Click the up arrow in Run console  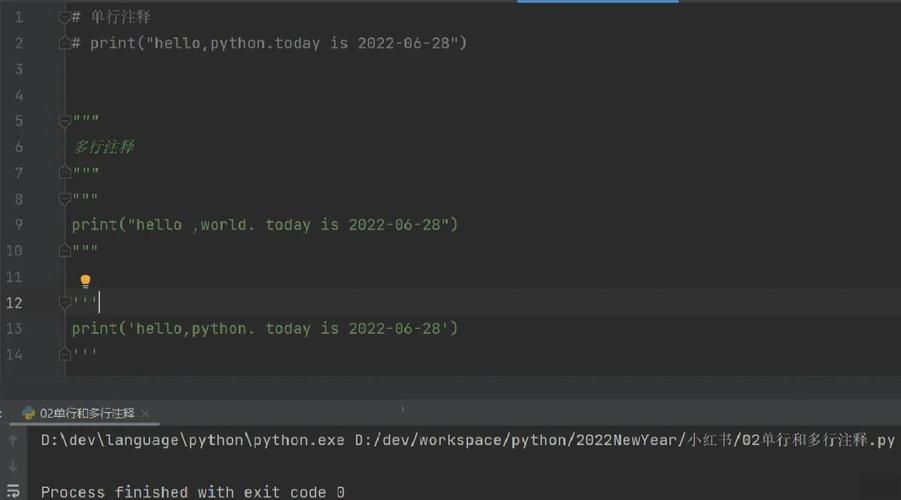pos(13,440)
